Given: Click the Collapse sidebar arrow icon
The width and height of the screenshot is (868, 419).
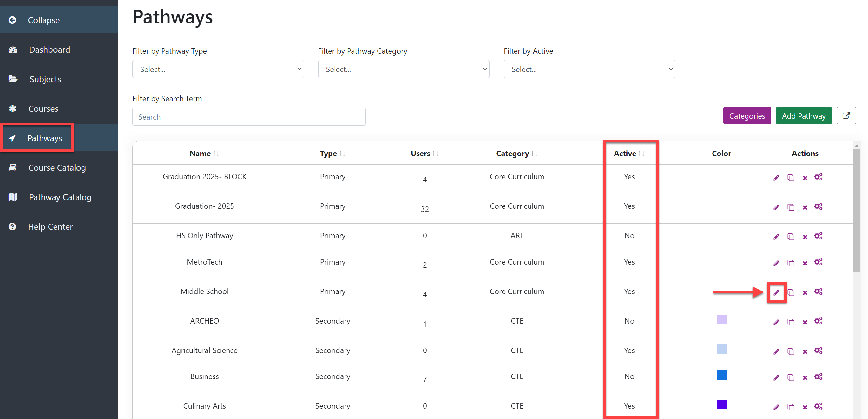Looking at the screenshot, I should [x=12, y=20].
